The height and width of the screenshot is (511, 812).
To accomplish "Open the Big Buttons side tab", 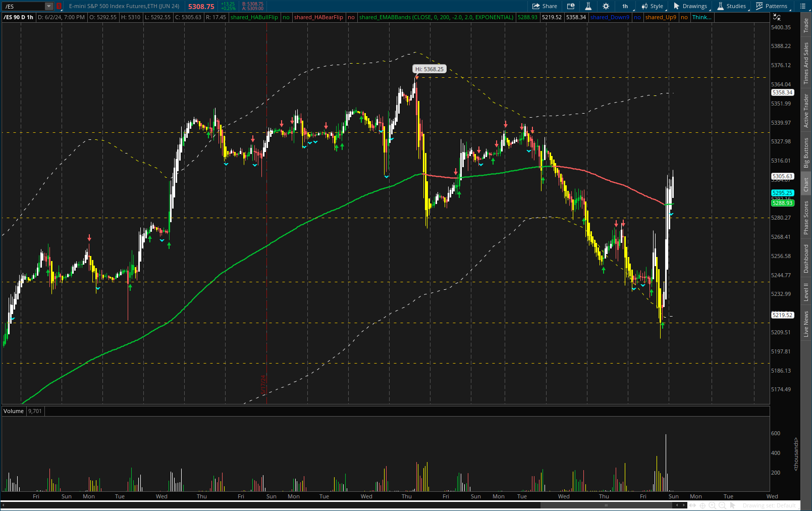I will click(806, 153).
